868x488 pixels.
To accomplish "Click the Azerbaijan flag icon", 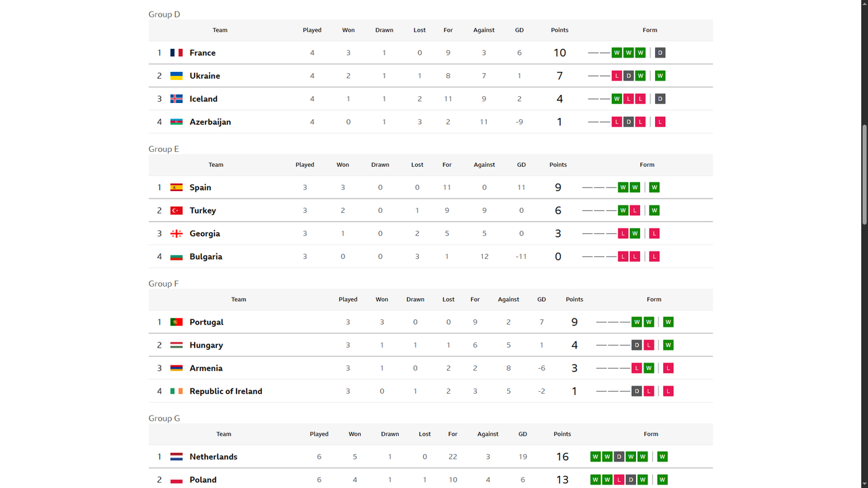I will pyautogui.click(x=176, y=122).
